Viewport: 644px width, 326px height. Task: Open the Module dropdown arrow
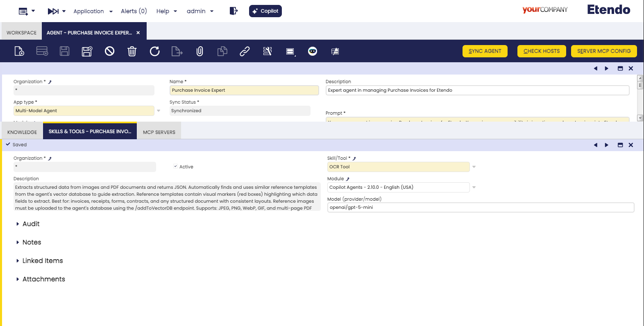pos(474,188)
